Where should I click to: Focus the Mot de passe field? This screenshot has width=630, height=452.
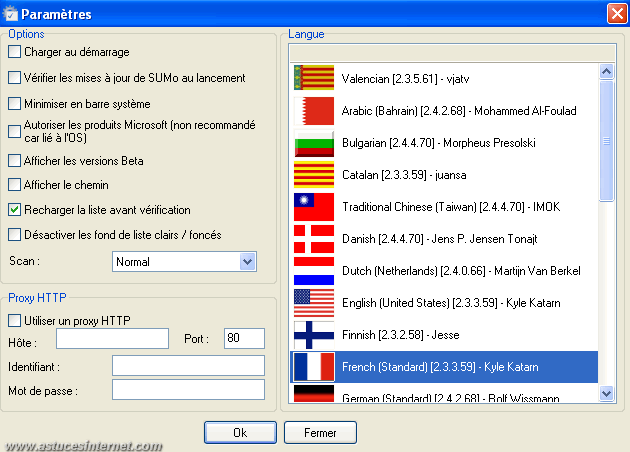click(x=188, y=390)
